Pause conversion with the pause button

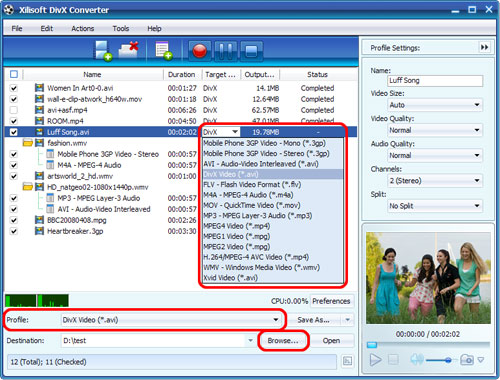click(226, 51)
